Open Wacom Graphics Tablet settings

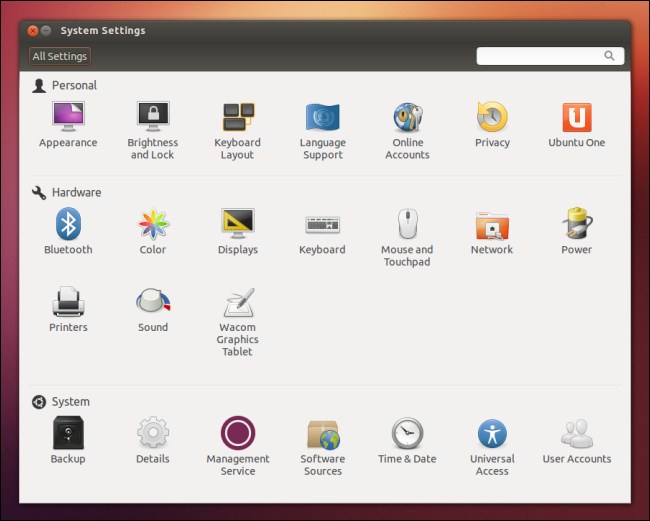(x=238, y=322)
